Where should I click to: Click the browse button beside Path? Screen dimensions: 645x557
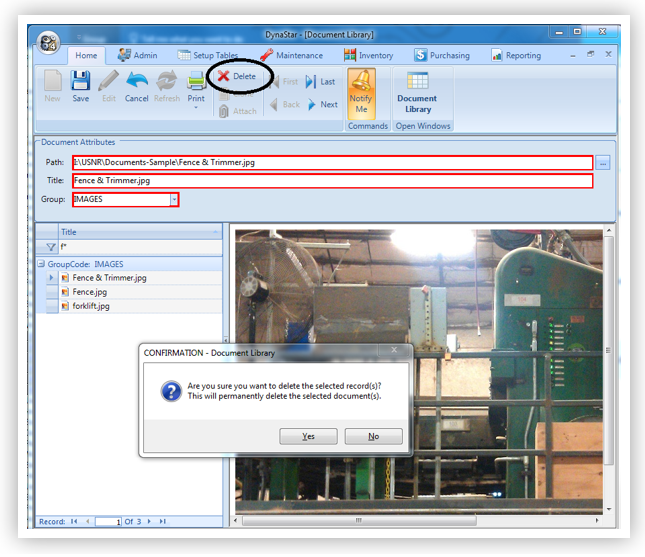(602, 162)
